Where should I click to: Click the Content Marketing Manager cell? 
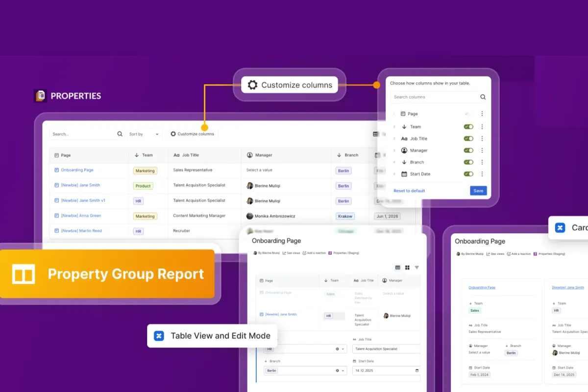coord(199,216)
